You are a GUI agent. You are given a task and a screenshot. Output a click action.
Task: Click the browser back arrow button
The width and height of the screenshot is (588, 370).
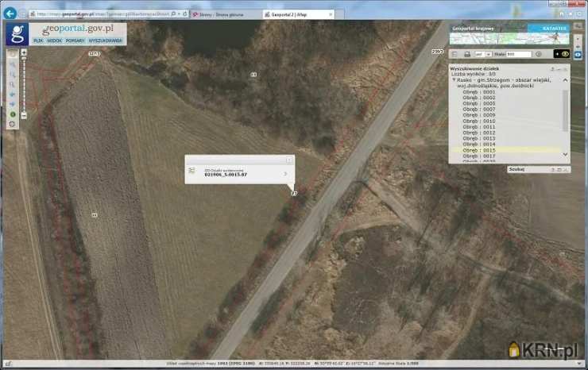point(10,13)
